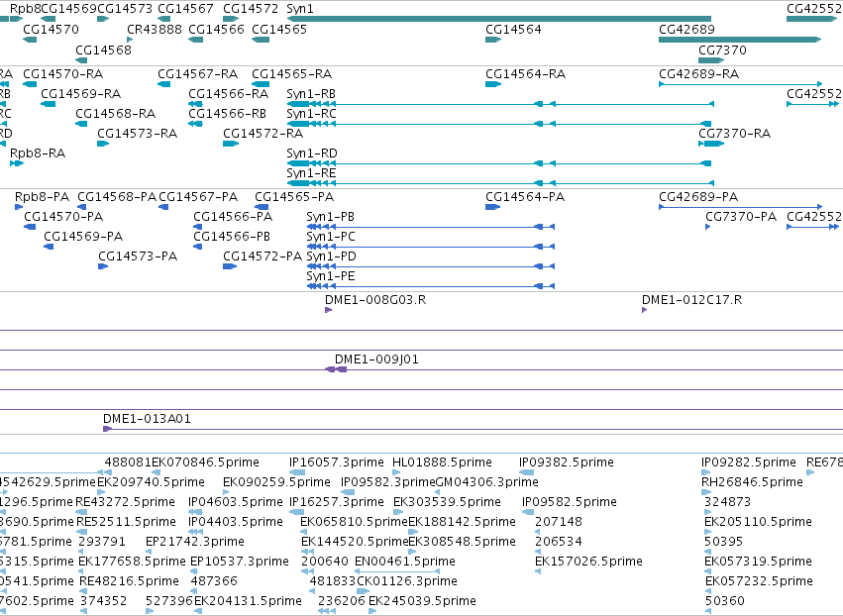Viewport: 843px width, 616px height.
Task: Select the Syn1-RE transcript
Action: tap(500, 183)
